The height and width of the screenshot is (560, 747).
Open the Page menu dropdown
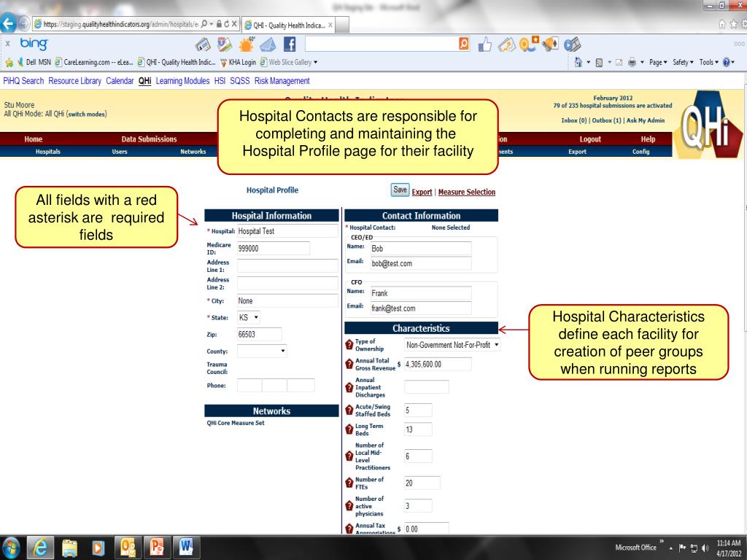click(x=658, y=62)
